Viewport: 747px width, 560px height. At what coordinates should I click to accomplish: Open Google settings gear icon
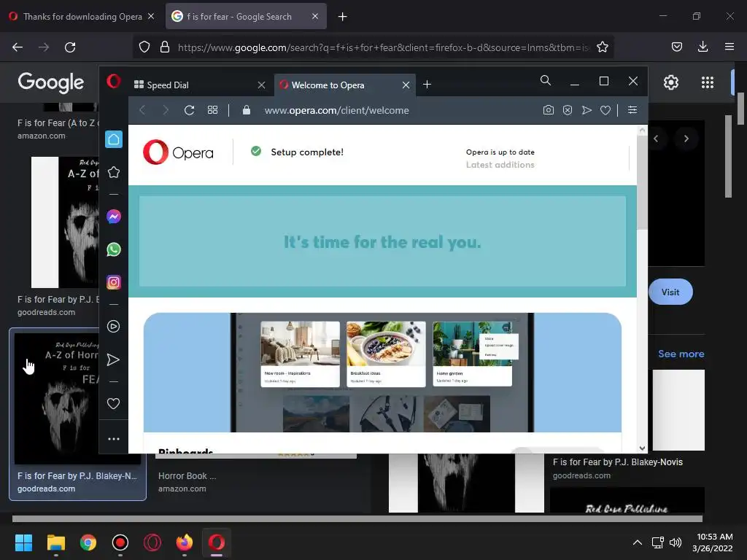pyautogui.click(x=671, y=82)
